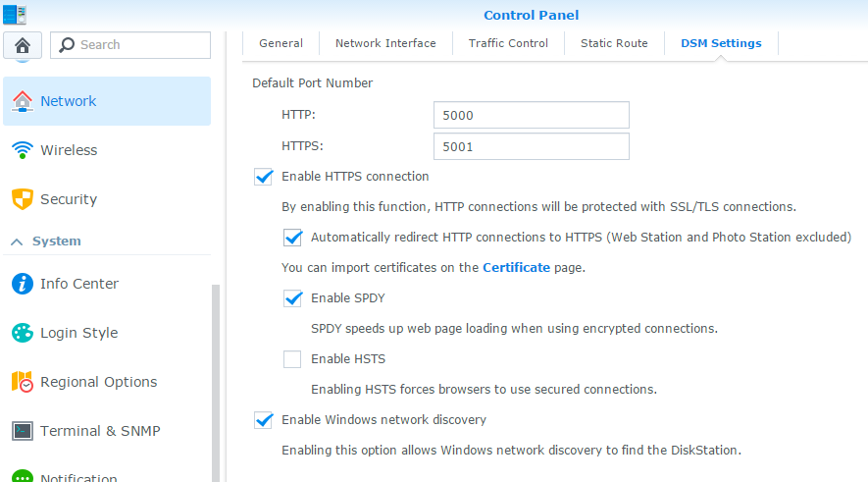The image size is (868, 482).
Task: Uncheck Enable HTTPS connection checkbox
Action: 263,177
